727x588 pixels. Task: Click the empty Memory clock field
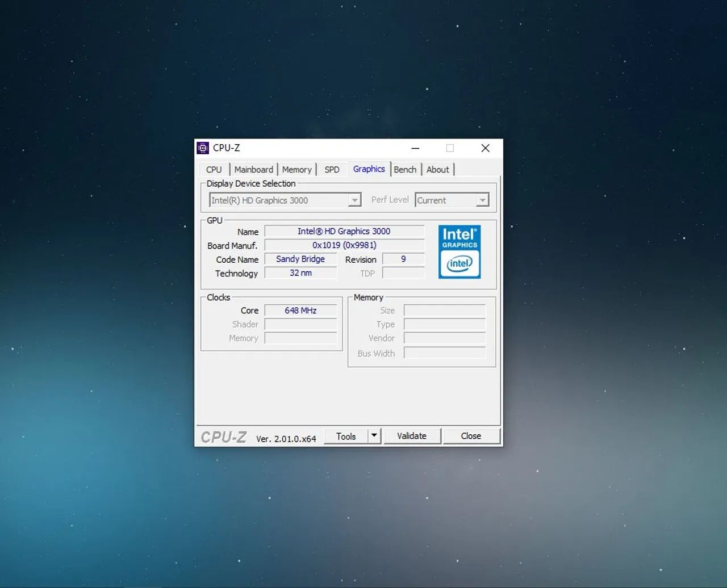pyautogui.click(x=300, y=338)
